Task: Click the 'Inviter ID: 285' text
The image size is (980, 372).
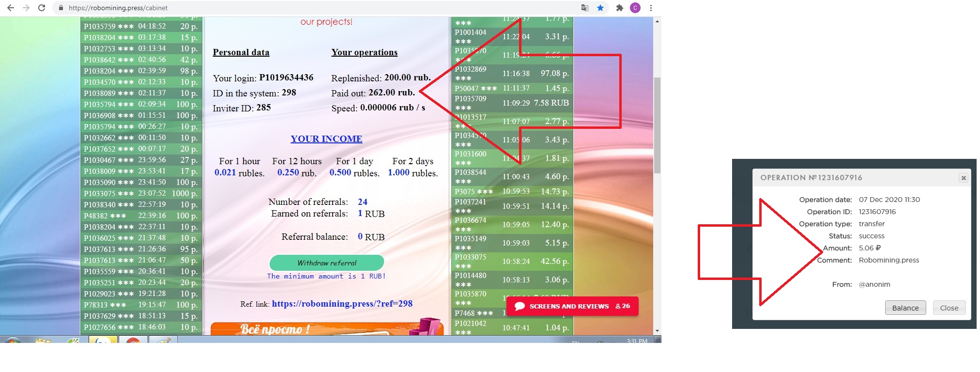Action: [x=242, y=108]
